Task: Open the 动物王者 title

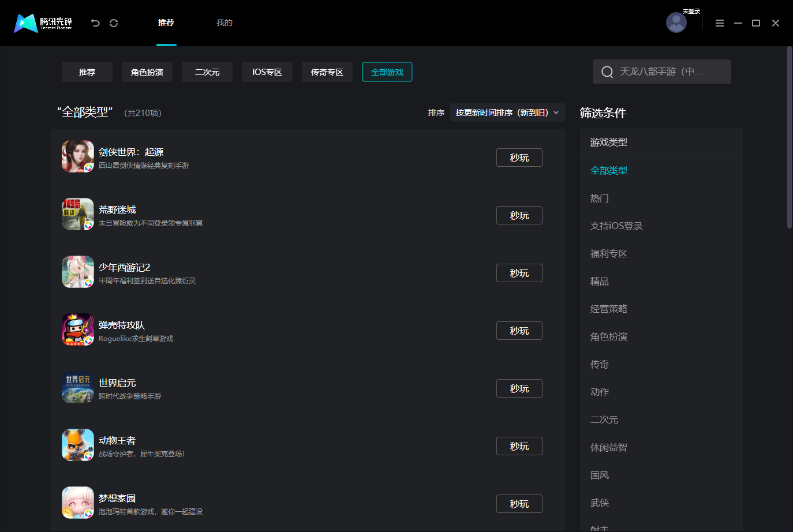Action: pos(117,440)
